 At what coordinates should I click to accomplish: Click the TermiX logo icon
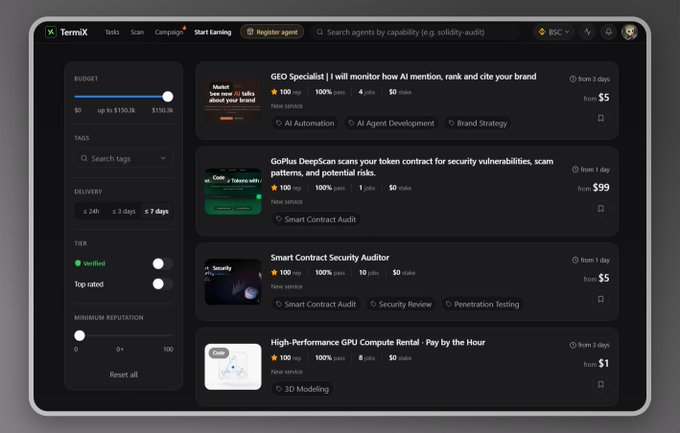pos(51,32)
